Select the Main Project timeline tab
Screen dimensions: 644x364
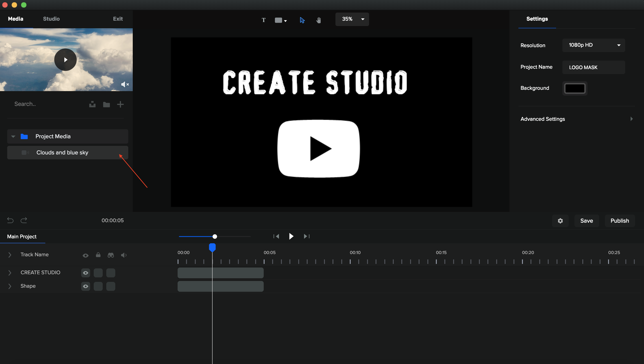coord(22,236)
